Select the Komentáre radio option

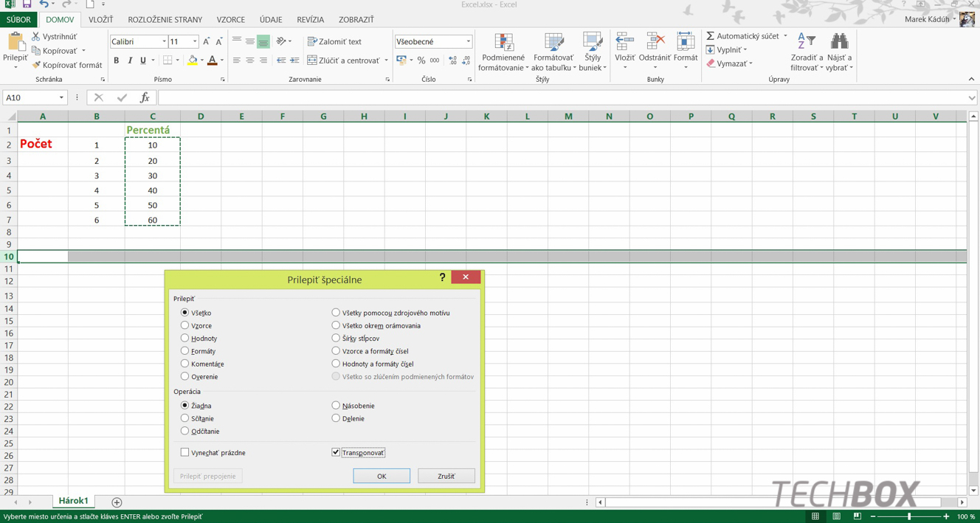pos(184,364)
